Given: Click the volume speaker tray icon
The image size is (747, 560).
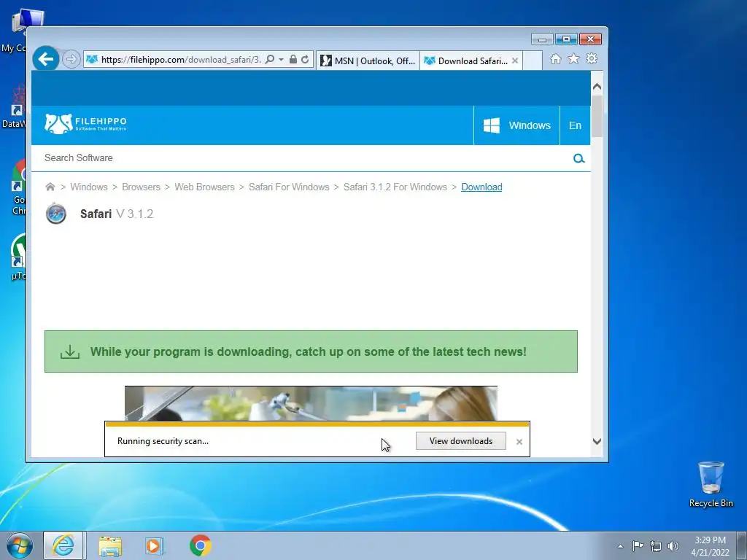Looking at the screenshot, I should (x=673, y=546).
